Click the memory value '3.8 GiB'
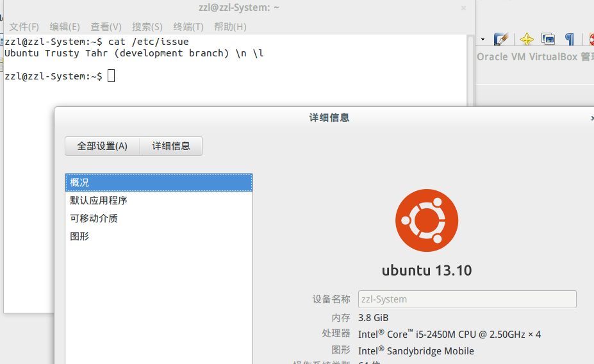Viewport: 594px width, 364px height. click(373, 318)
